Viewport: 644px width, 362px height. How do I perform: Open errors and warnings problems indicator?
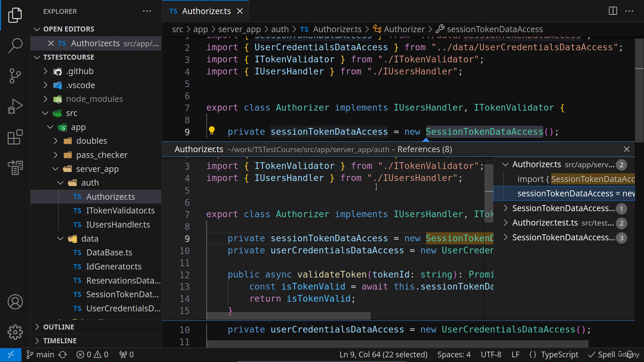click(92, 355)
